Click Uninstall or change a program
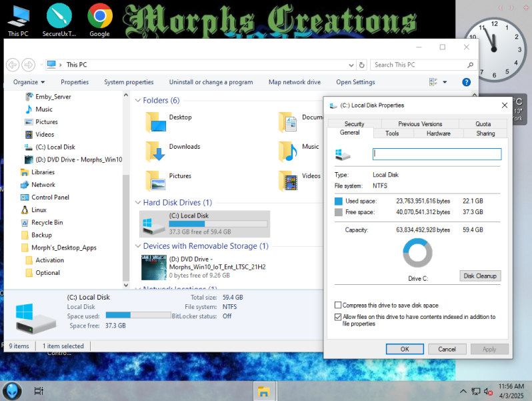This screenshot has width=532, height=401. (x=211, y=82)
